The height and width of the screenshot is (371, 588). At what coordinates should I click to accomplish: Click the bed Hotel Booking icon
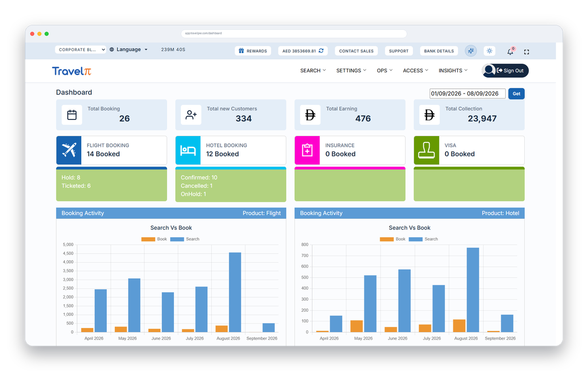pyautogui.click(x=188, y=150)
